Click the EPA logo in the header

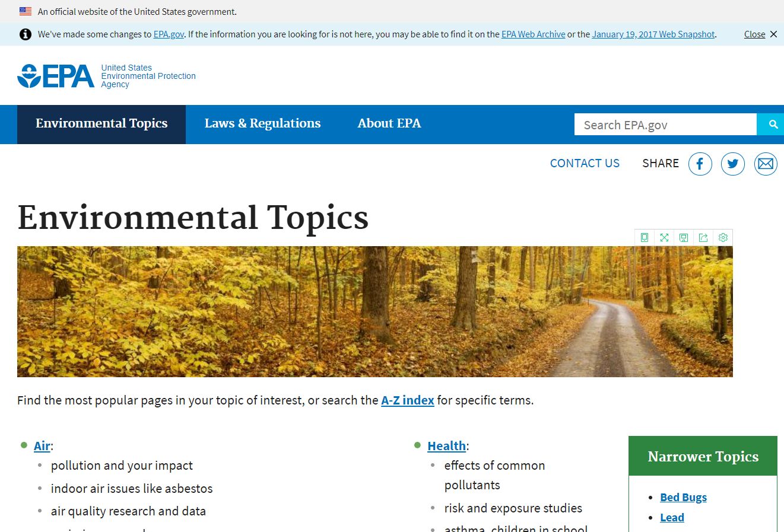[x=56, y=76]
